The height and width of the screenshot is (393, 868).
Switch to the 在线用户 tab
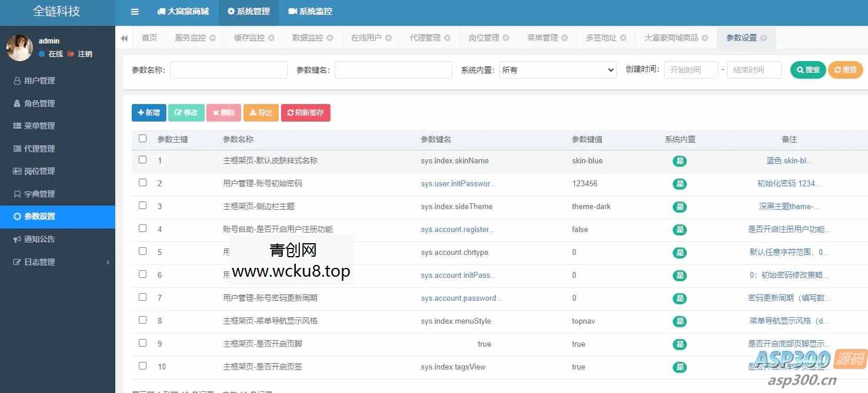point(367,37)
